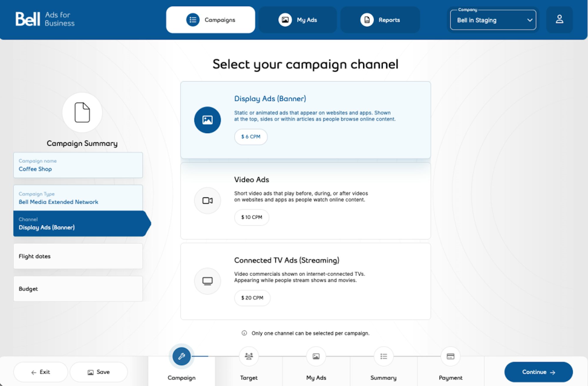The image size is (588, 386).
Task: Click the Campaign name Coffee Shop field
Action: 78,165
